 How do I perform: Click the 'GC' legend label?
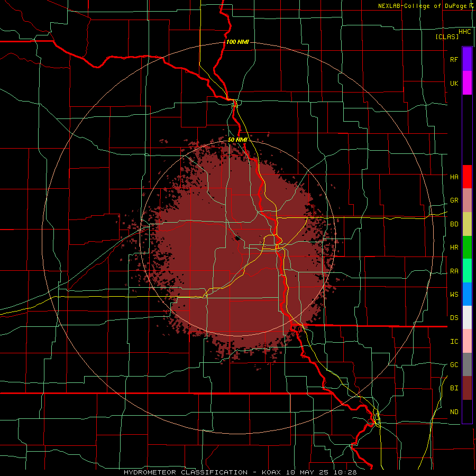pyautogui.click(x=454, y=365)
